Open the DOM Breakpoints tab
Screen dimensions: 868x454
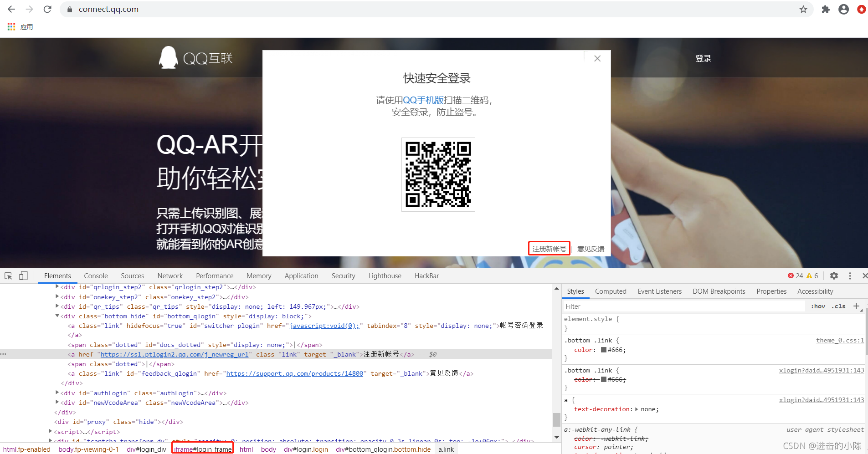point(719,291)
